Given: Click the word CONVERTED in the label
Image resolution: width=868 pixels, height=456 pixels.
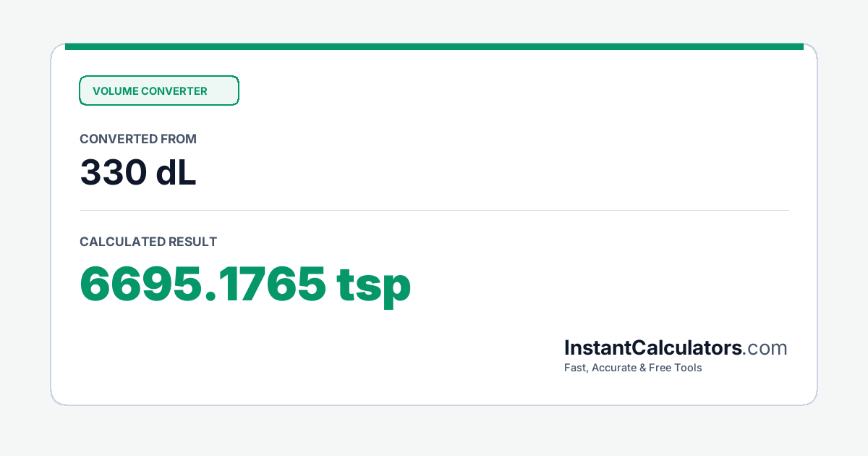Looking at the screenshot, I should [119, 139].
